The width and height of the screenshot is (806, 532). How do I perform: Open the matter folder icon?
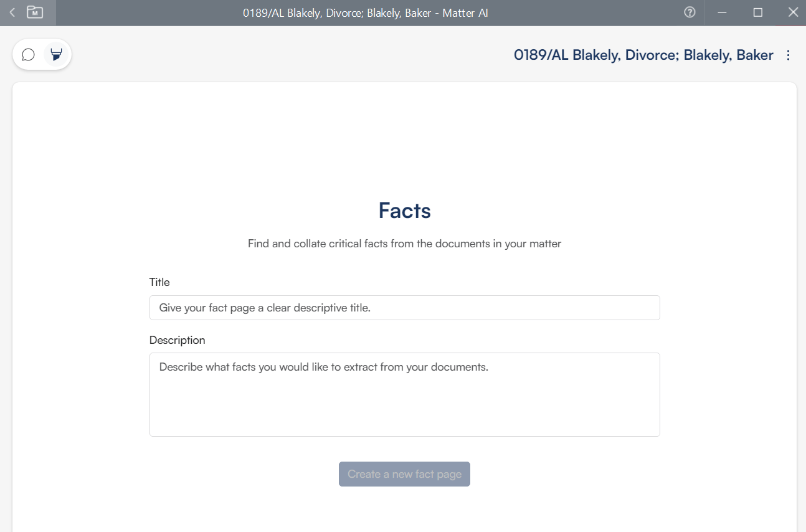[35, 12]
